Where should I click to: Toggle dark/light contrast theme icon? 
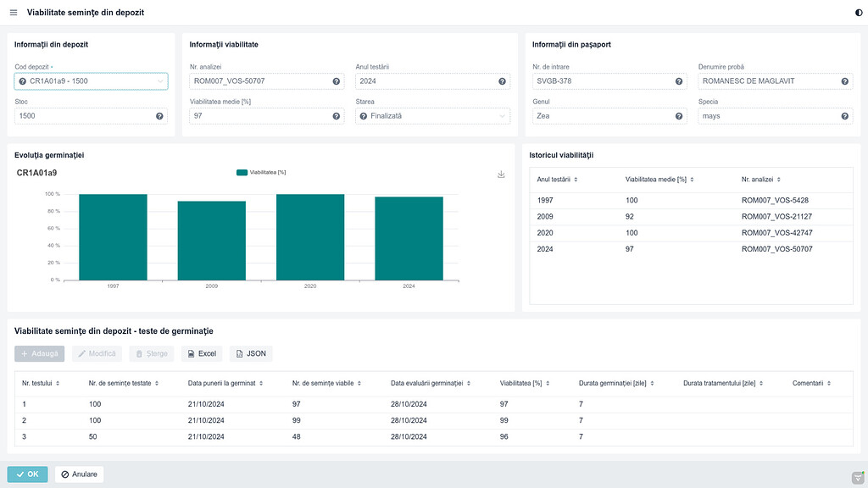859,13
